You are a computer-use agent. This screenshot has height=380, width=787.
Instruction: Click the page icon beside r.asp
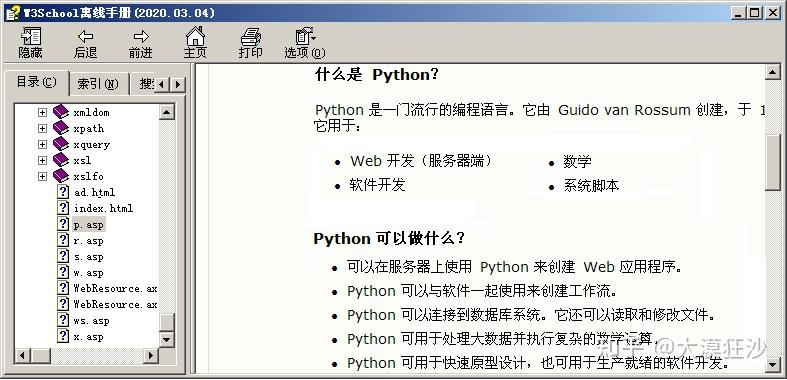pos(63,240)
